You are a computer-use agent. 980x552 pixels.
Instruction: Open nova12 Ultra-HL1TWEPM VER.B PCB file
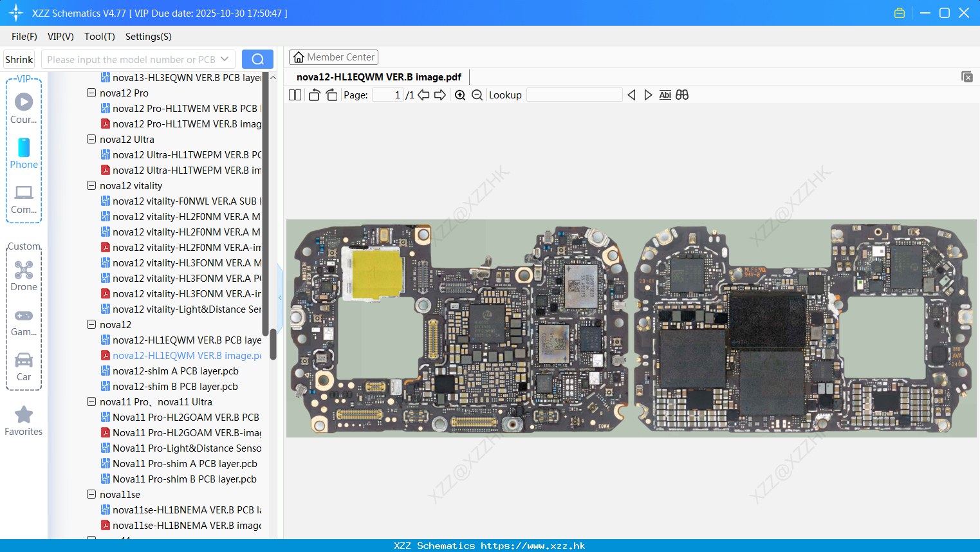pyautogui.click(x=181, y=154)
